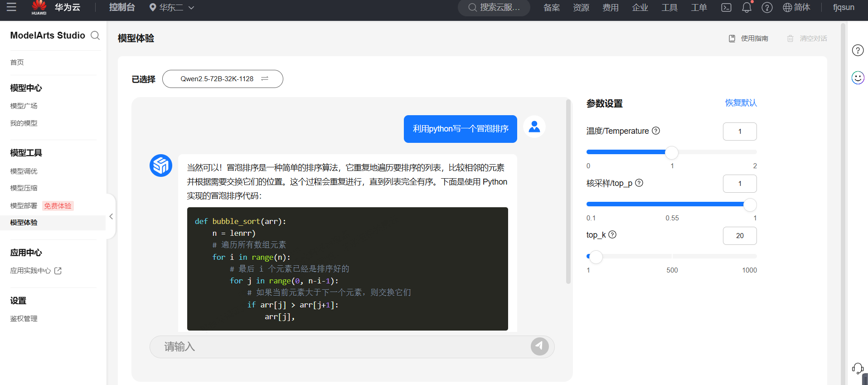
Task: Click 清空对话 to clear chat
Action: tap(807, 39)
